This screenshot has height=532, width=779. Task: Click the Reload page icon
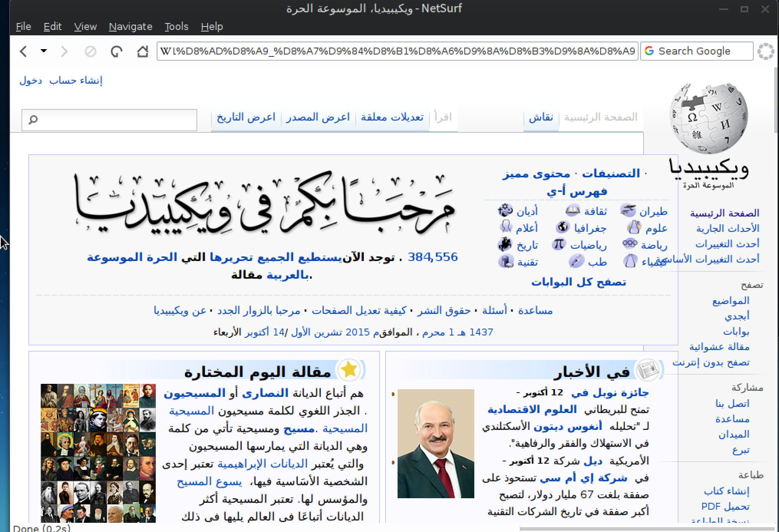tap(116, 51)
